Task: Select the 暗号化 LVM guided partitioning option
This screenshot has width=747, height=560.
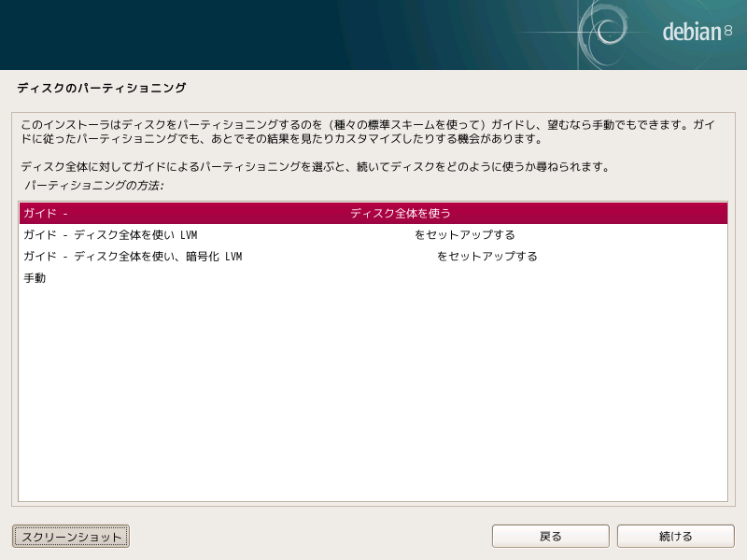Action: (133, 257)
